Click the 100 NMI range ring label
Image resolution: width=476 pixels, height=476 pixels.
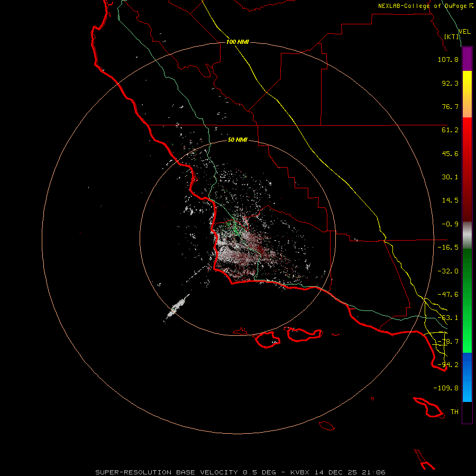click(237, 42)
